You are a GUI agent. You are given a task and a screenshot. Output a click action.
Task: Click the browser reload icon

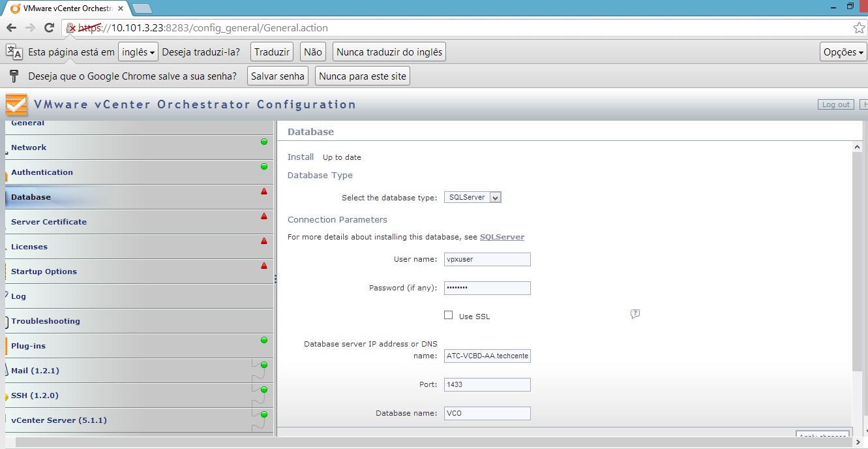pyautogui.click(x=49, y=28)
